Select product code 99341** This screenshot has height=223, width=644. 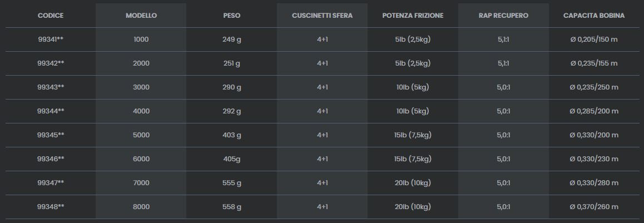pyautogui.click(x=51, y=39)
